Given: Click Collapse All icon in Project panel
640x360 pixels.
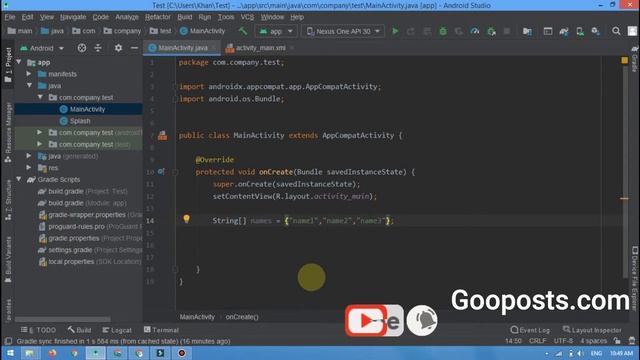Looking at the screenshot, I should point(98,48).
